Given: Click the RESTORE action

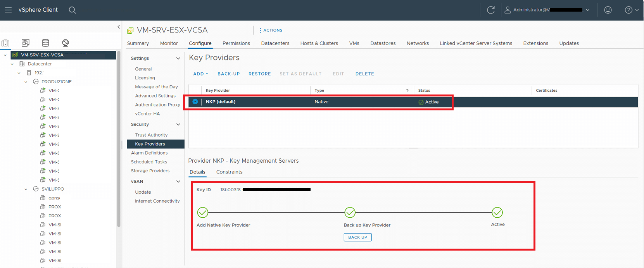Looking at the screenshot, I should click(260, 74).
